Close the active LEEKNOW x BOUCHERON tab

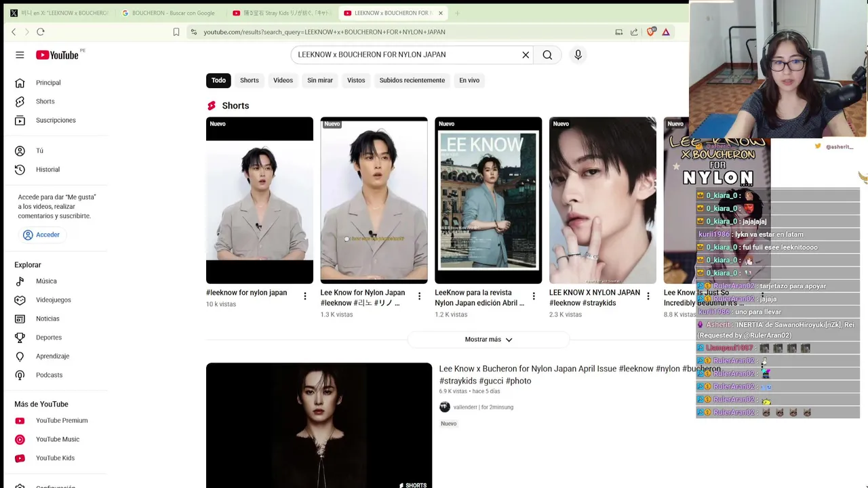(x=441, y=13)
